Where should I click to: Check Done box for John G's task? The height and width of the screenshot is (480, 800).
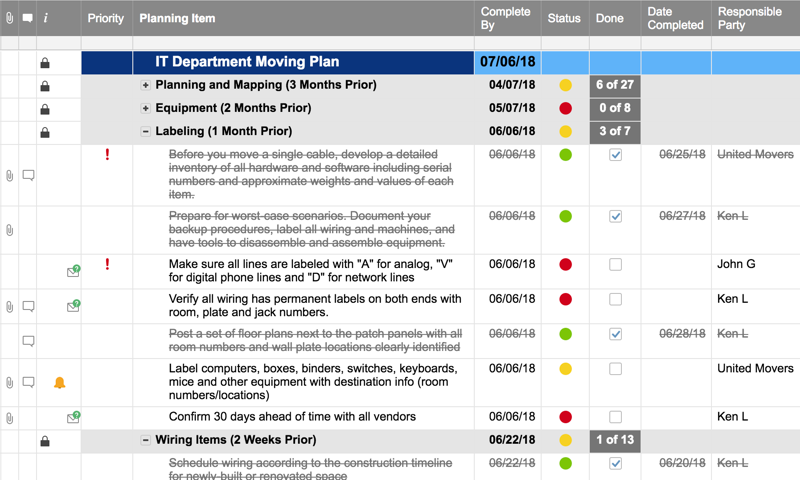tap(615, 265)
